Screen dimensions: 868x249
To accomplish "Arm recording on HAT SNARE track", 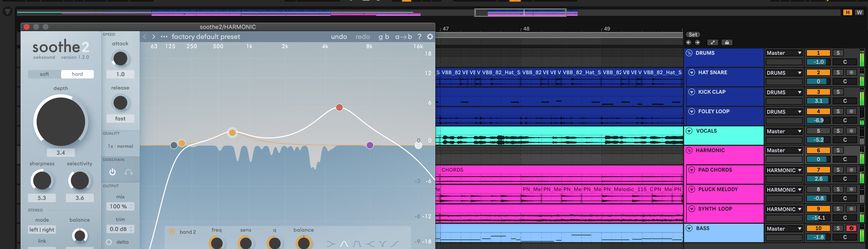I will point(851,72).
